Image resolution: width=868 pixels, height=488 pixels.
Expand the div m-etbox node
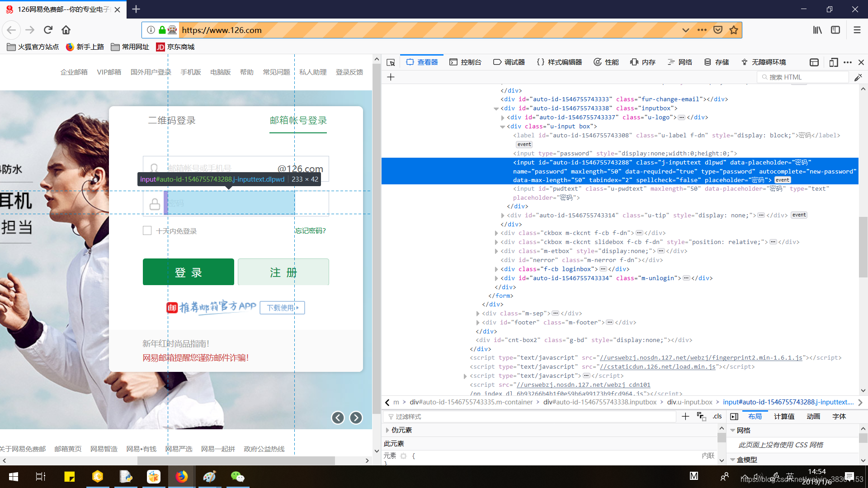tap(496, 251)
